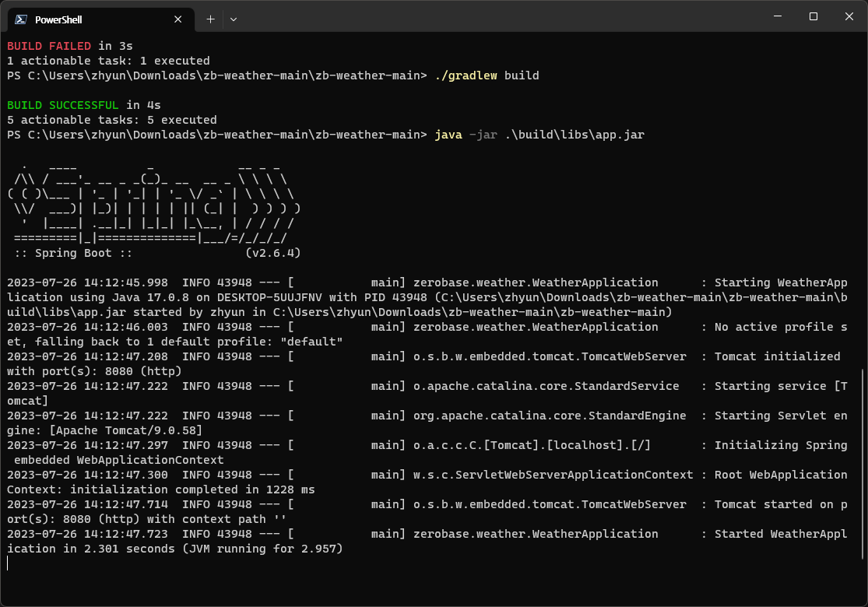The height and width of the screenshot is (607, 868).
Task: Click ':: Spring Boot ::' banner label
Action: click(x=73, y=253)
